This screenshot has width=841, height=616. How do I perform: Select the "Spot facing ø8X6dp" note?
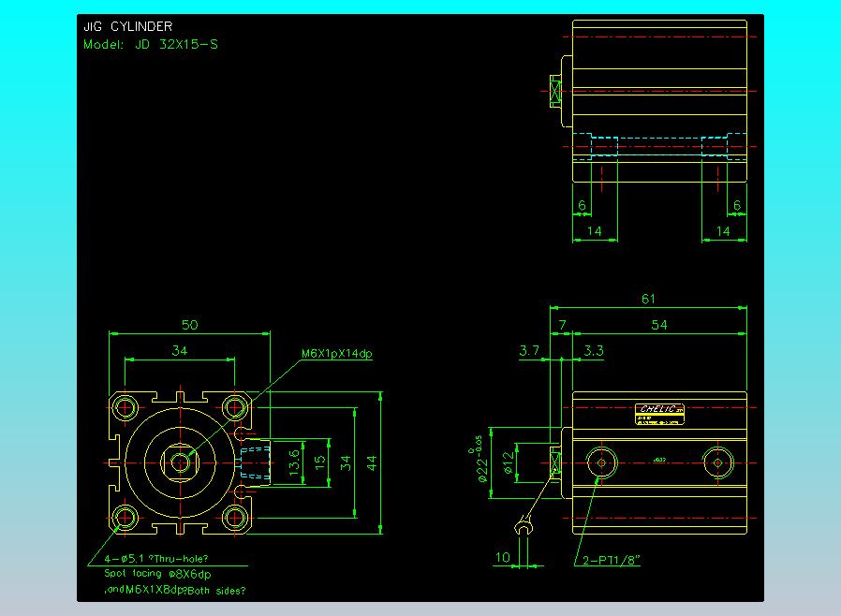157,574
